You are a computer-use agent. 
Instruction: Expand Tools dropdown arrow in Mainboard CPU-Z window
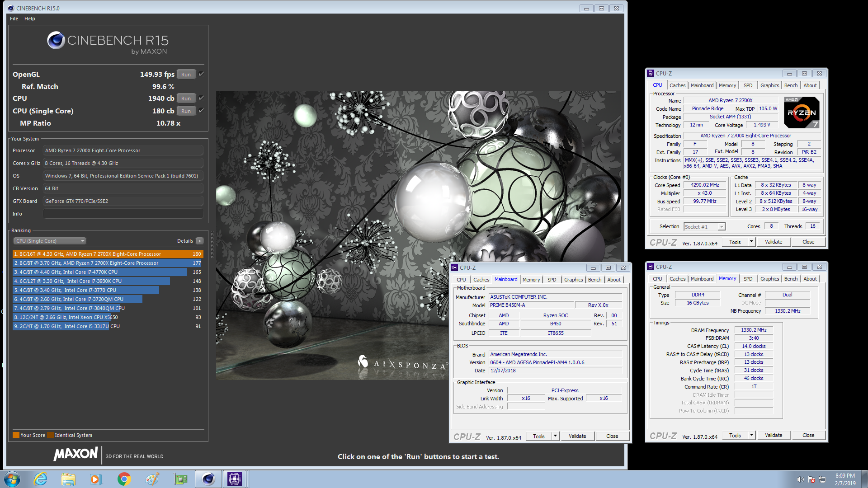(x=555, y=436)
